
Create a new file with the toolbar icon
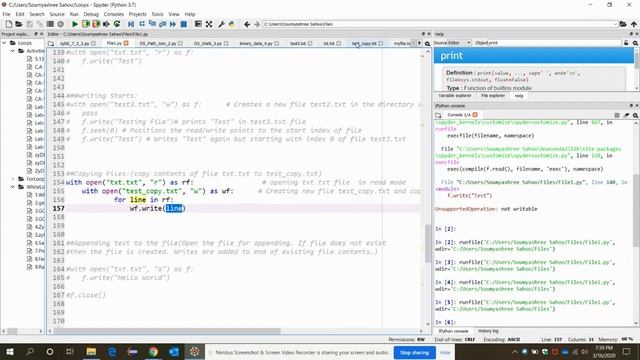click(x=9, y=24)
